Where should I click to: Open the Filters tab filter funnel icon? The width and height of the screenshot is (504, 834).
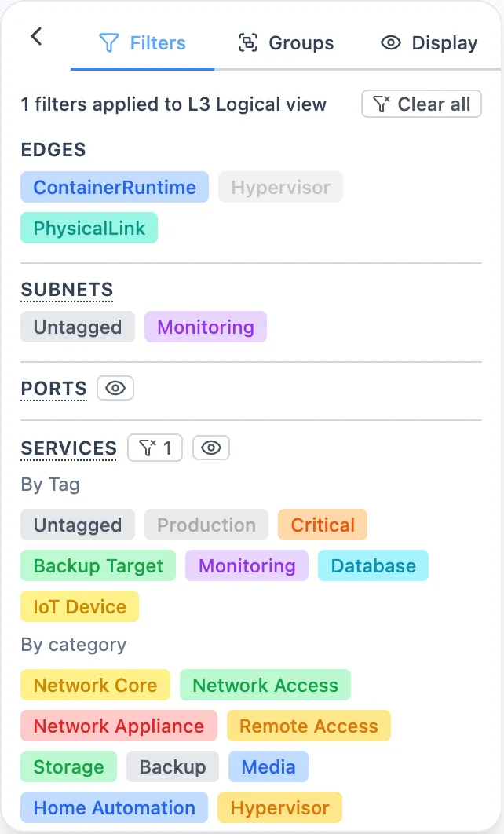pos(109,43)
